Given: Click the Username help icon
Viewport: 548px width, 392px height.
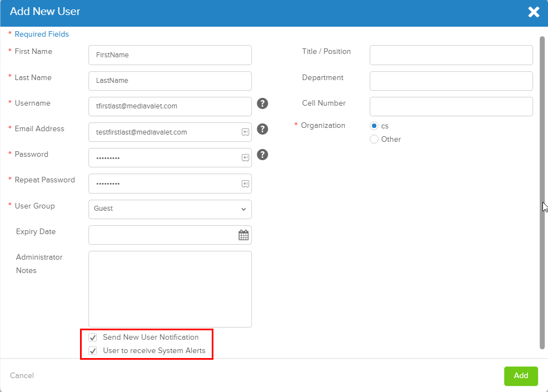Looking at the screenshot, I should tap(262, 103).
